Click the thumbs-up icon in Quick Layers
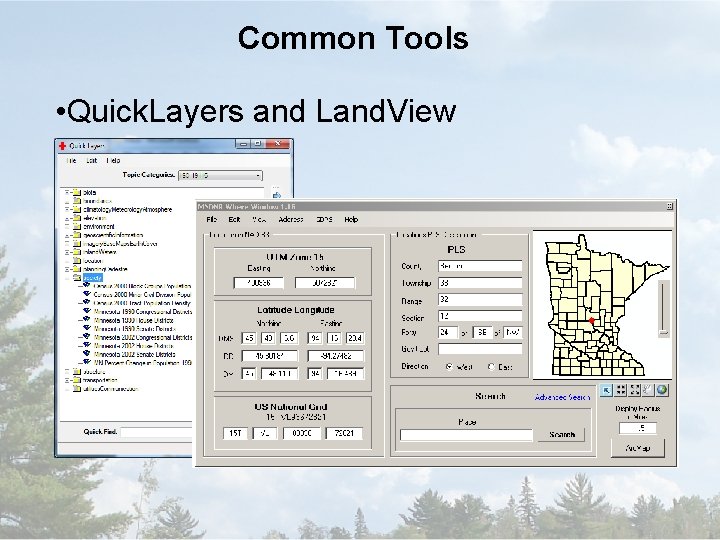The height and width of the screenshot is (540, 720). (x=276, y=195)
